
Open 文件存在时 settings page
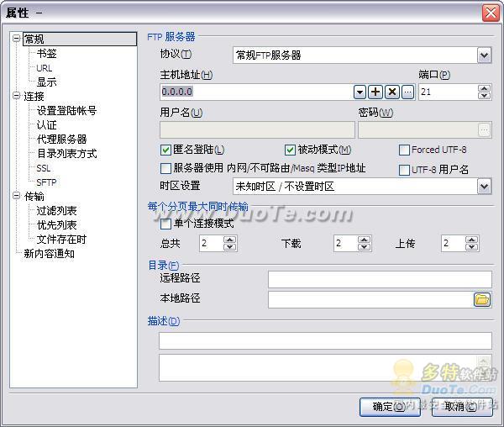[x=61, y=240]
